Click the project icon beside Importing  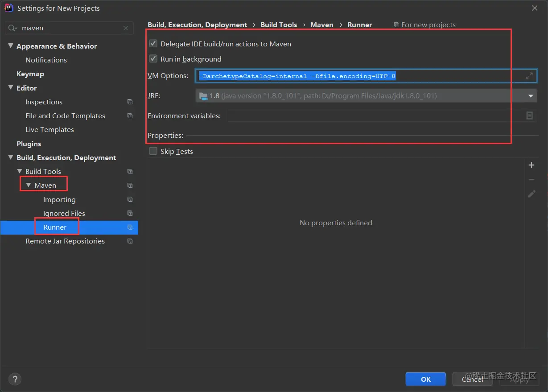pyautogui.click(x=130, y=200)
